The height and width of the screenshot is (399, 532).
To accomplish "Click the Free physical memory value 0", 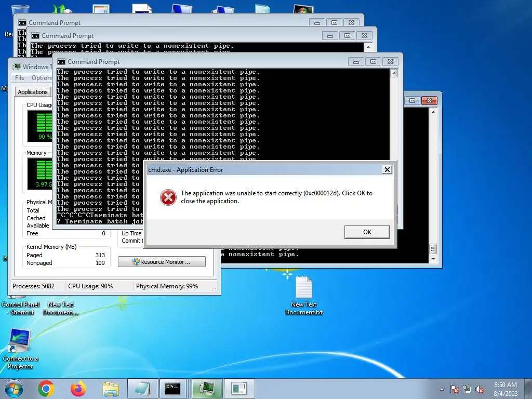I will [x=103, y=233].
